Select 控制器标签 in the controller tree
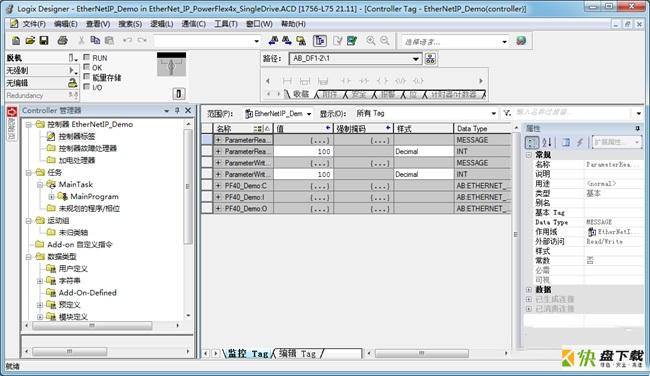Screen dimensions: 650x376 [x=77, y=136]
